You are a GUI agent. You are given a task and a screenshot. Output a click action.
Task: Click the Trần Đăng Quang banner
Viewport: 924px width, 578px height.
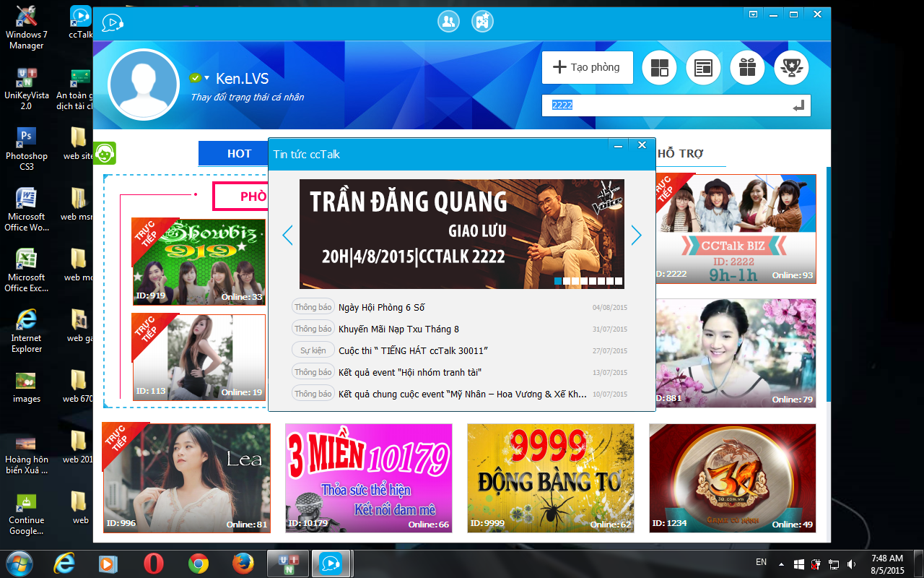coord(462,234)
